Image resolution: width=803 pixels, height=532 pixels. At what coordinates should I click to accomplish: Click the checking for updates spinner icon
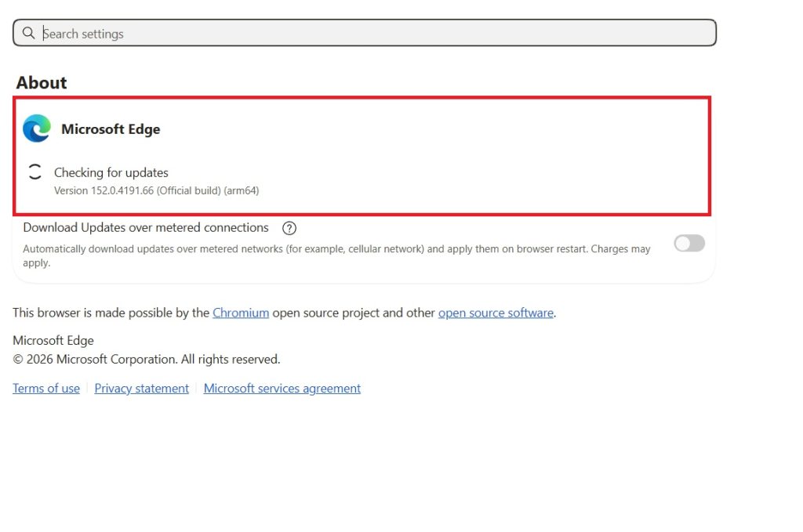pyautogui.click(x=35, y=172)
